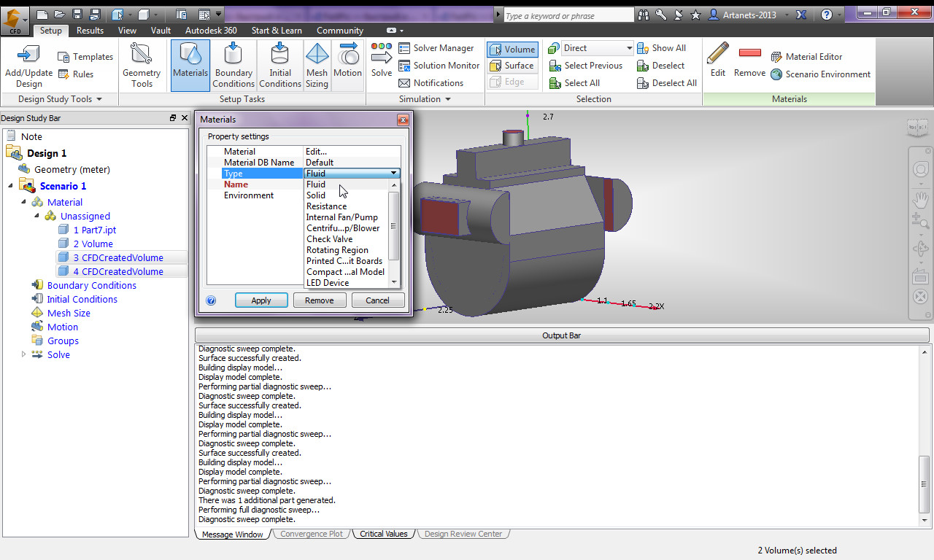
Task: Select the Materials setup task
Action: tap(190, 66)
